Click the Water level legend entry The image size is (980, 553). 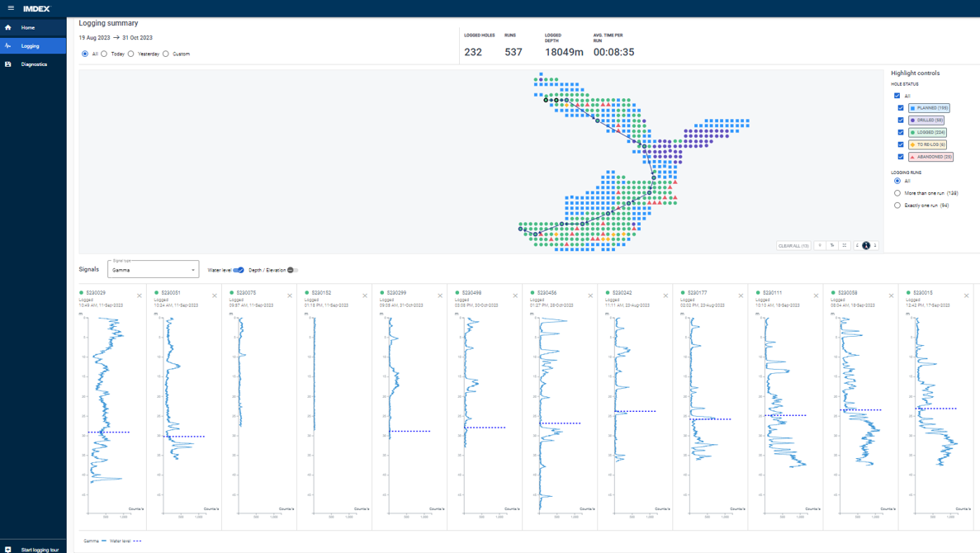click(125, 541)
